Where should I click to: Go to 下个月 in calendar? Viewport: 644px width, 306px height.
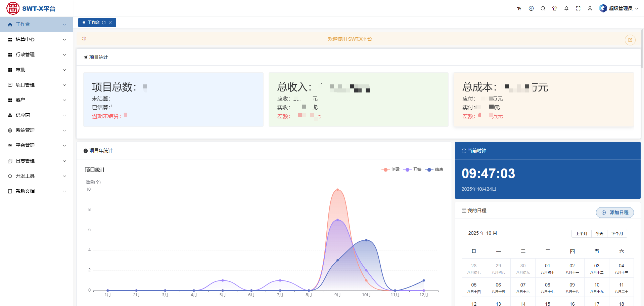pyautogui.click(x=617, y=233)
